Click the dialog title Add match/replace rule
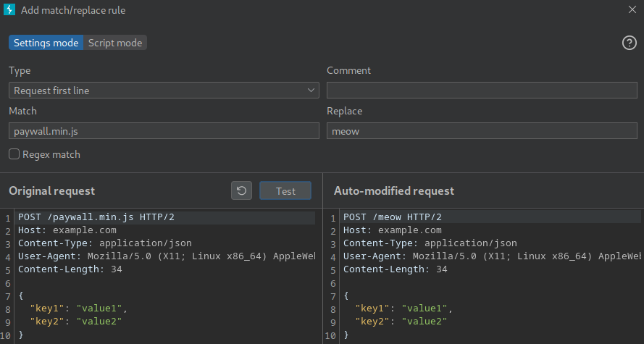Image resolution: width=644 pixels, height=344 pixels. click(x=73, y=10)
